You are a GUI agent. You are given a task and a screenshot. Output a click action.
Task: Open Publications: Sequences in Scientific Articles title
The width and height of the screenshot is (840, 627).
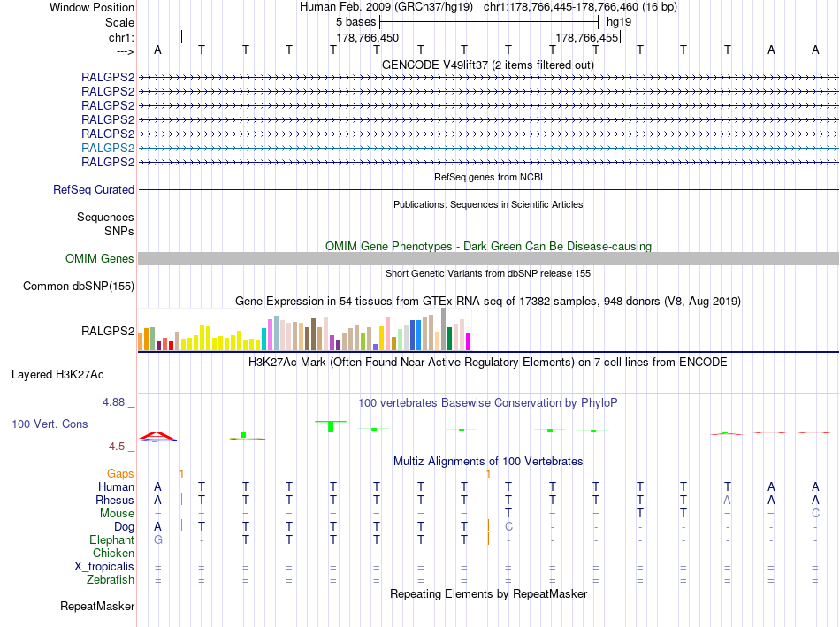click(x=488, y=204)
